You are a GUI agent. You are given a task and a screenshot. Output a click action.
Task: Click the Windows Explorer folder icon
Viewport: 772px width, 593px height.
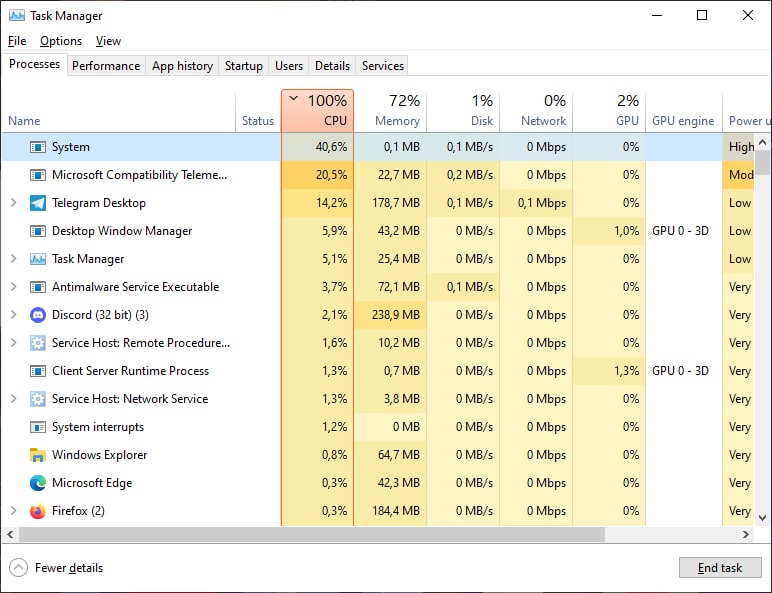(x=38, y=455)
